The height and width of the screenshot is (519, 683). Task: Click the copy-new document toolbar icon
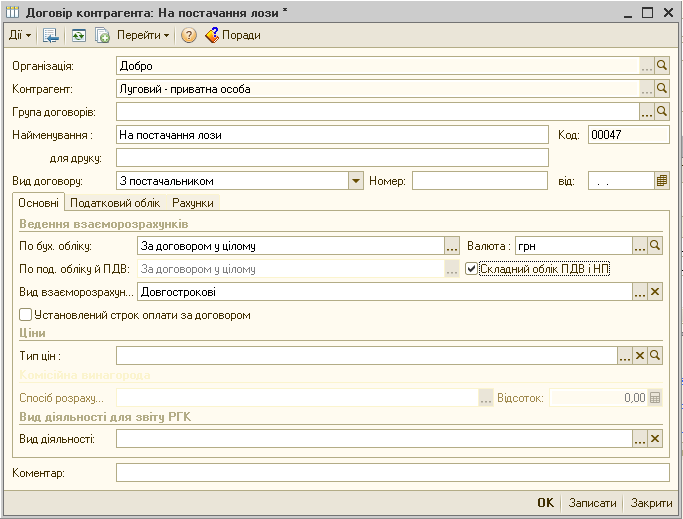click(101, 35)
